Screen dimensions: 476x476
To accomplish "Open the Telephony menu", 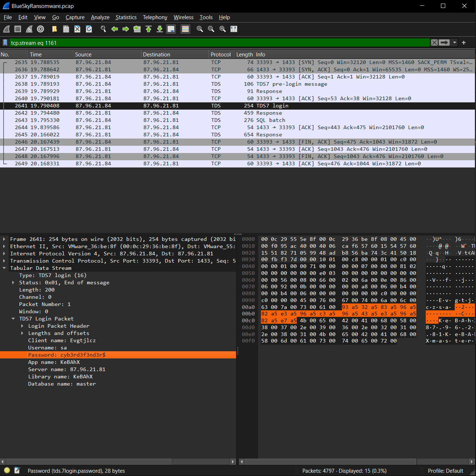I will pyautogui.click(x=155, y=17).
